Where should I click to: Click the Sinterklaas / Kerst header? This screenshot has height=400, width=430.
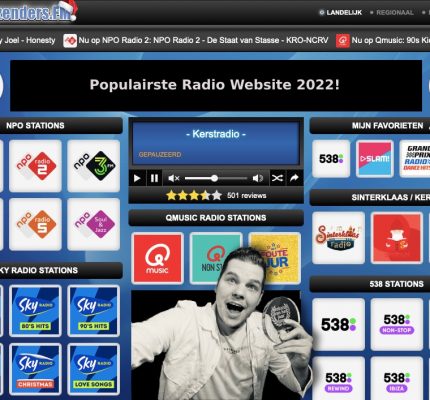click(x=370, y=197)
